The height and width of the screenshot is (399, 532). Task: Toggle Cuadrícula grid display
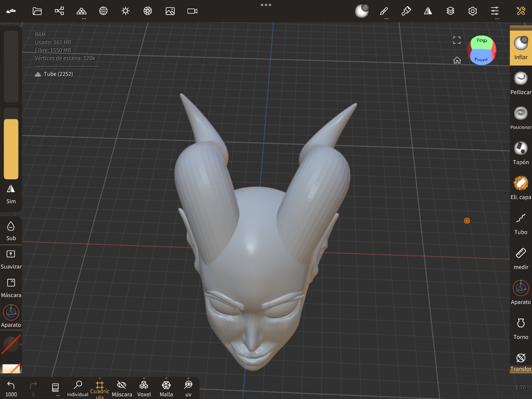(100, 389)
